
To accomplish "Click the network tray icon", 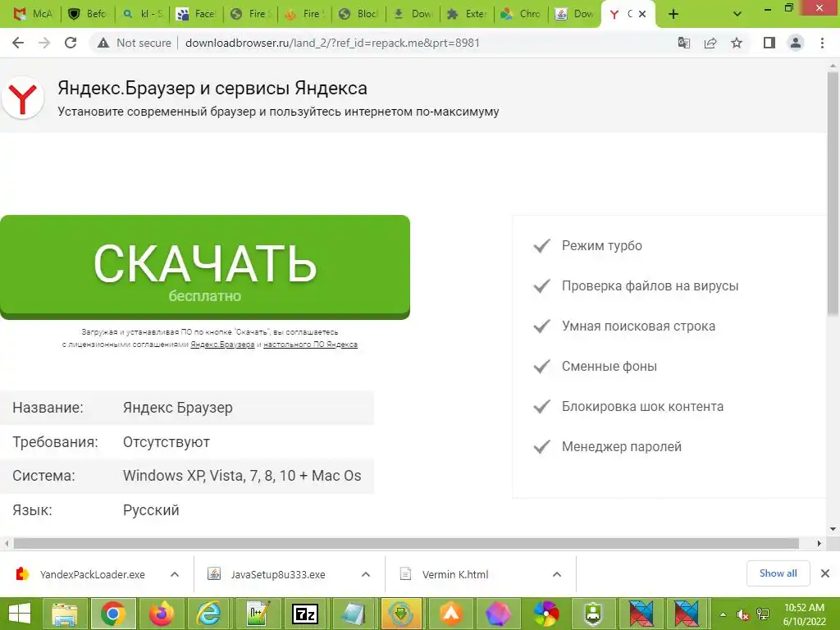I will (763, 614).
